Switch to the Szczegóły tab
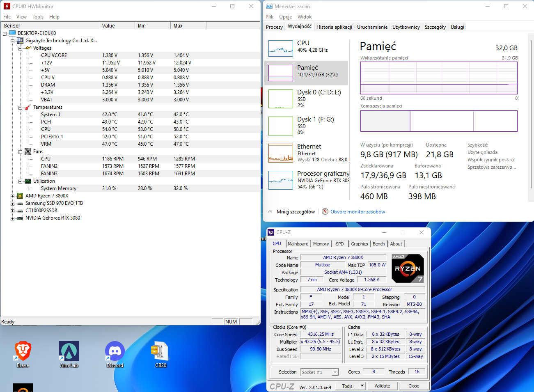 pyautogui.click(x=435, y=27)
